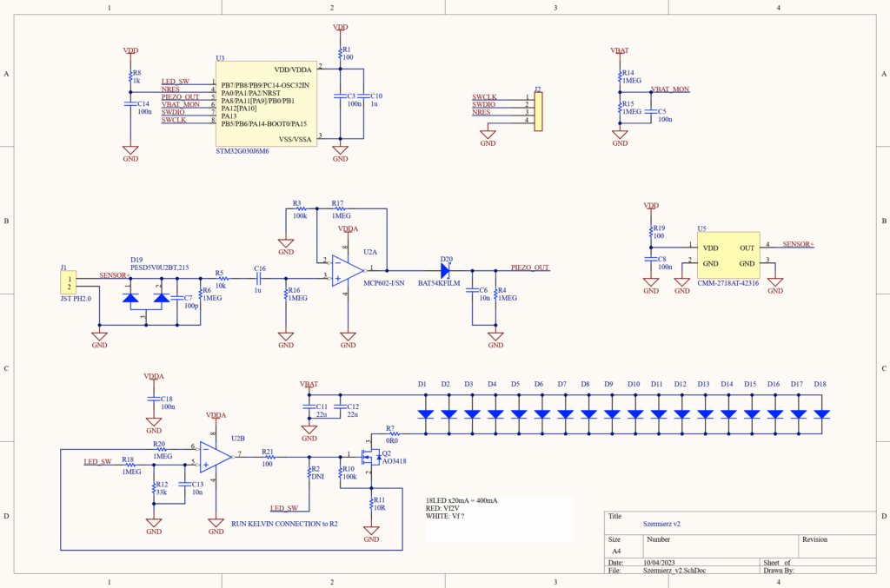Select the J1 JST PH2.0 connector
The width and height of the screenshot is (890, 588).
[x=66, y=282]
